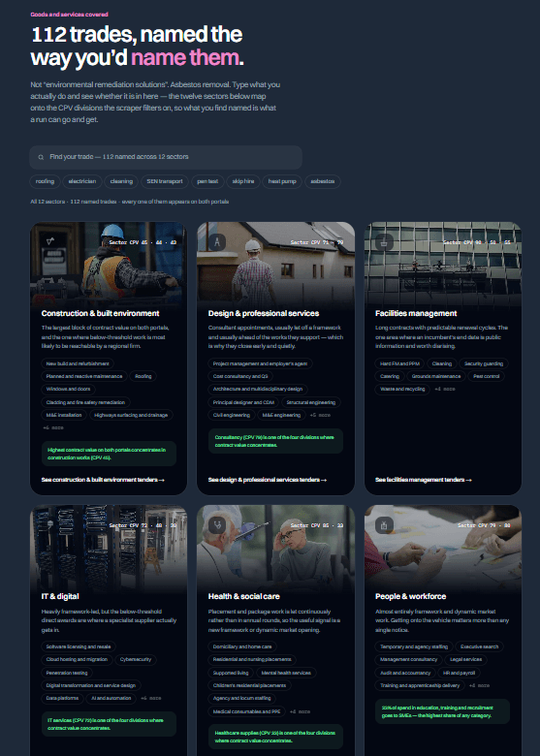The width and height of the screenshot is (540, 756).
Task: Click the 'Roofing' tag in the Construction card
Action: [143, 376]
